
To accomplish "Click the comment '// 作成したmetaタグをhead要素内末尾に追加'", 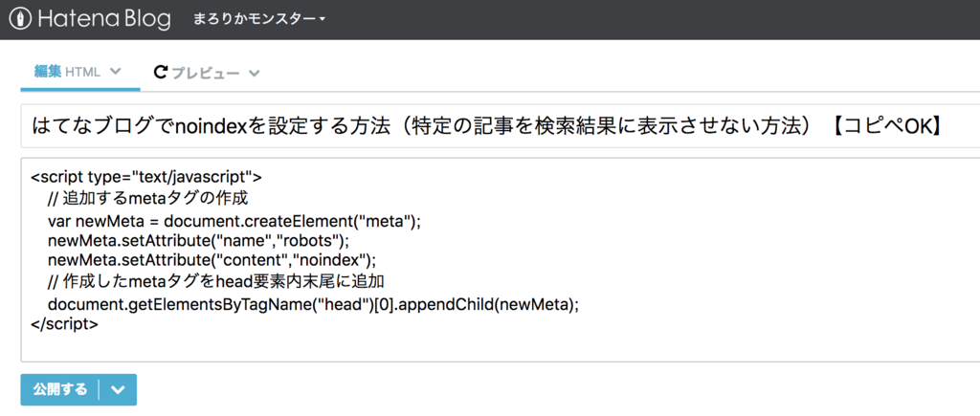I will point(215,282).
